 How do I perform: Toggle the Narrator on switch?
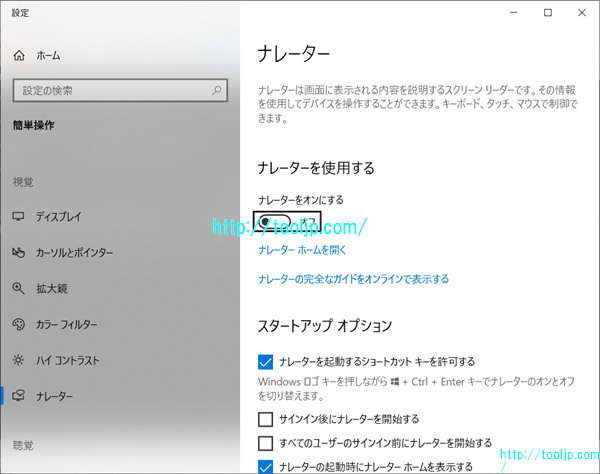pos(274,222)
